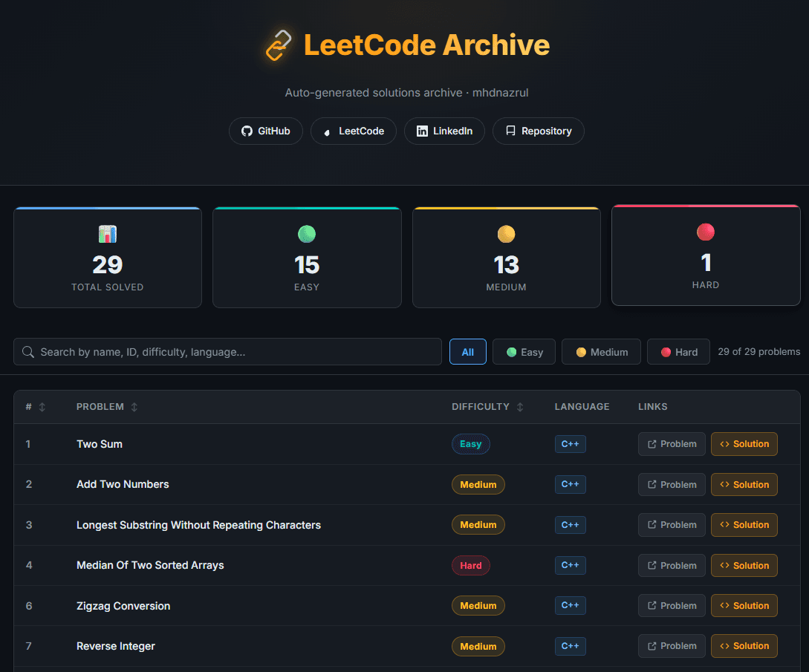Screen dimensions: 809x672
Task: Filter problems by Hard difficulty
Action: tap(678, 352)
